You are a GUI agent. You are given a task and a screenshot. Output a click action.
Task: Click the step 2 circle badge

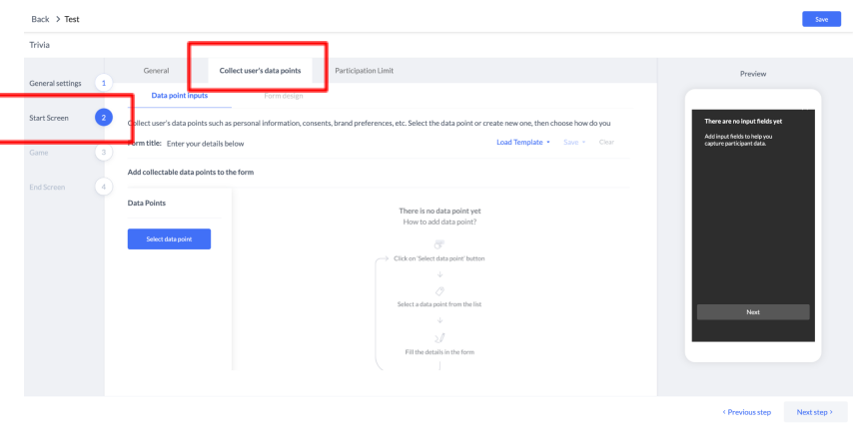pyautogui.click(x=102, y=118)
